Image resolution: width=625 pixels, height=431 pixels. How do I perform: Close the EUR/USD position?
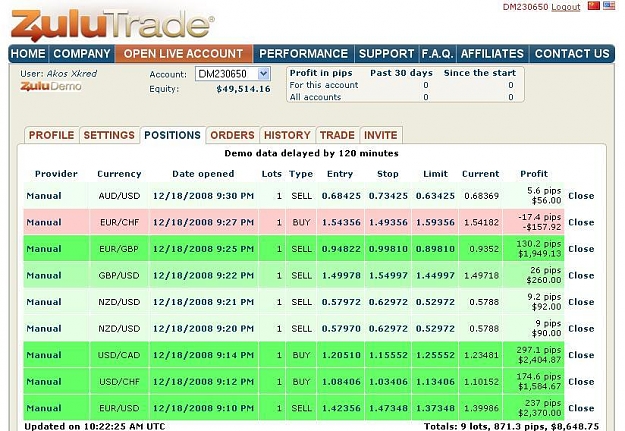tap(581, 408)
